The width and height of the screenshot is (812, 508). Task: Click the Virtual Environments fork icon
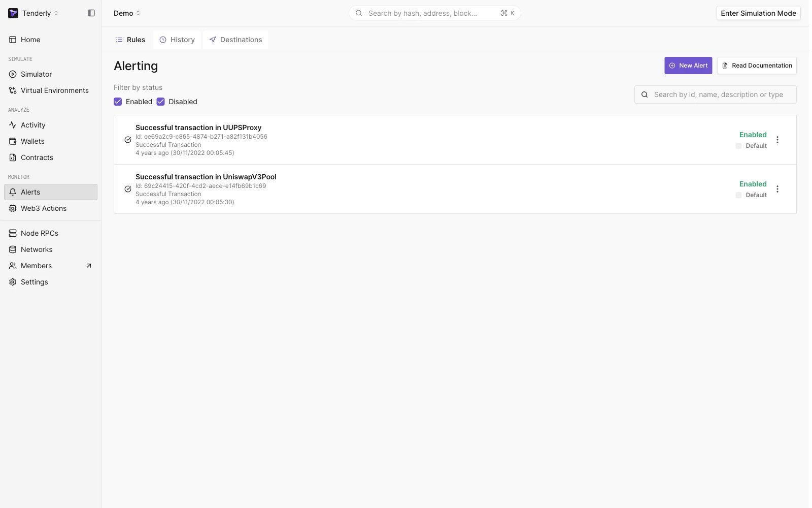pos(13,90)
